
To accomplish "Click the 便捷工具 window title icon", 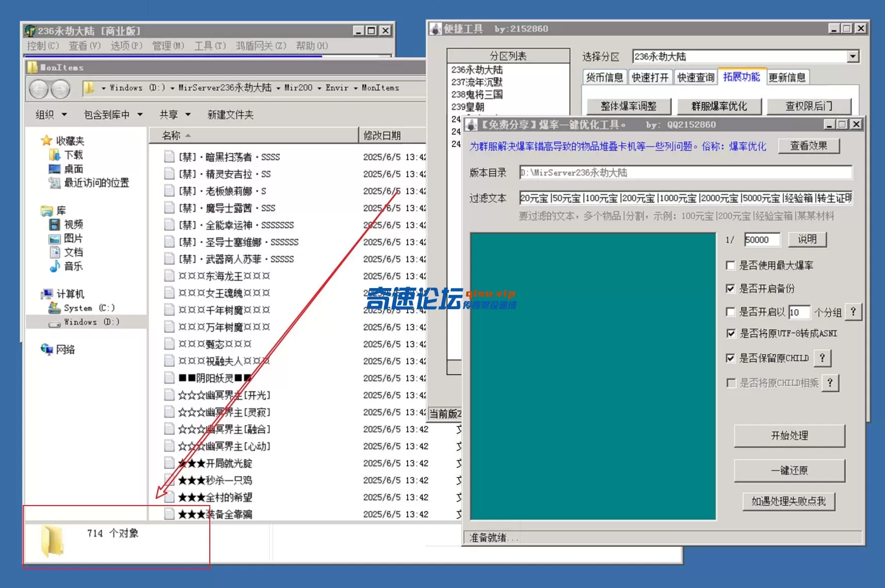I will (436, 29).
